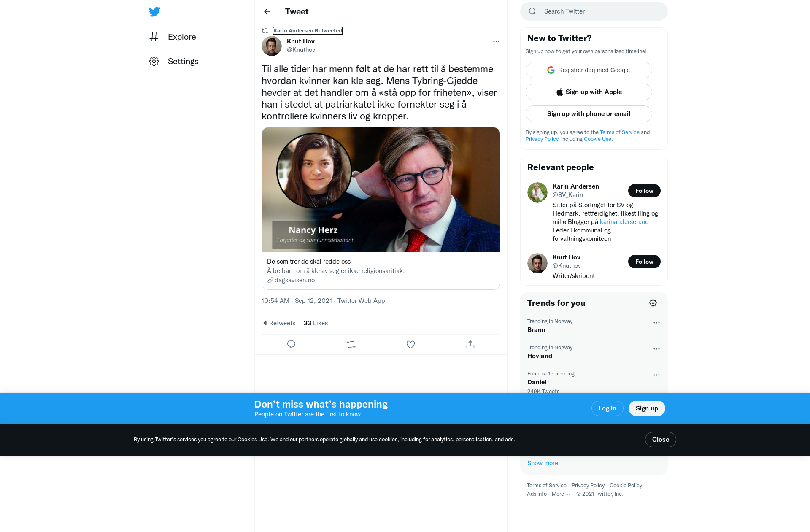Open the @SV_Karin handle
The image size is (810, 532).
click(568, 195)
